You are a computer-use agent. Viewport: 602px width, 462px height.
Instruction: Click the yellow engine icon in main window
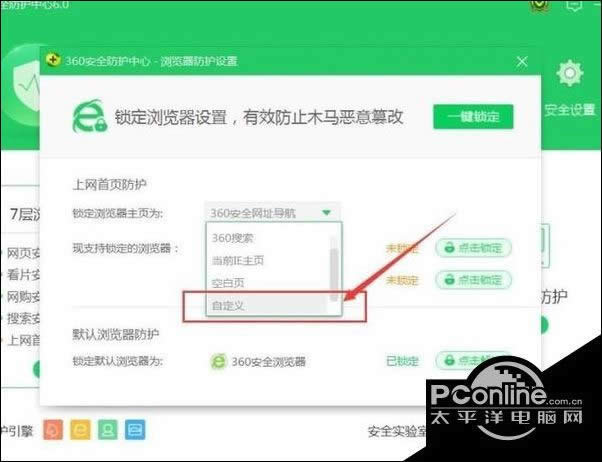coord(80,429)
